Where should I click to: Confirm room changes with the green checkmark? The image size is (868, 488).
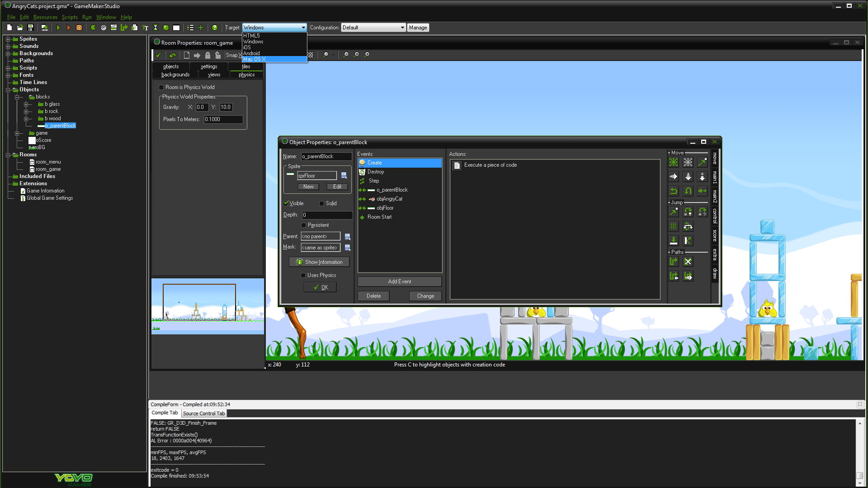pyautogui.click(x=159, y=55)
